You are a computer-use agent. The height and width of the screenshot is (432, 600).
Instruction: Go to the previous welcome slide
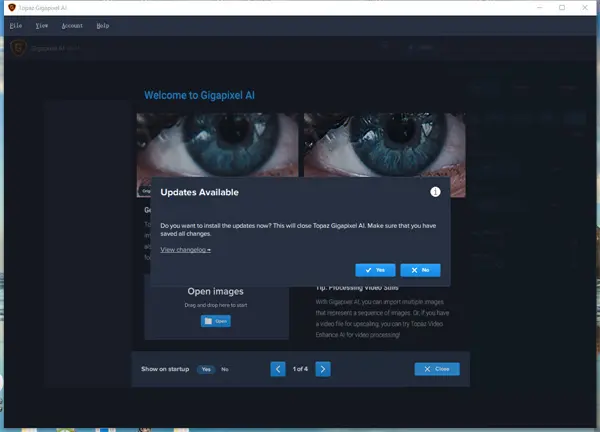click(278, 369)
